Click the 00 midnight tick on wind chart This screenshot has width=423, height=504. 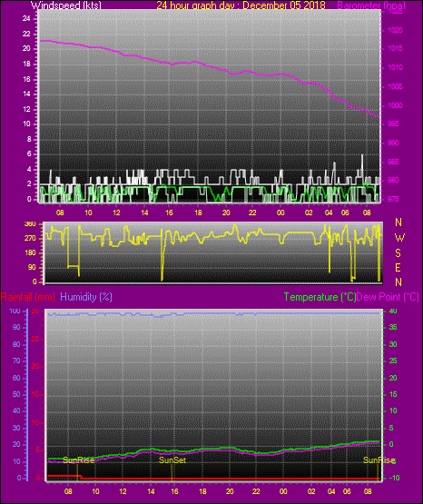tap(280, 212)
